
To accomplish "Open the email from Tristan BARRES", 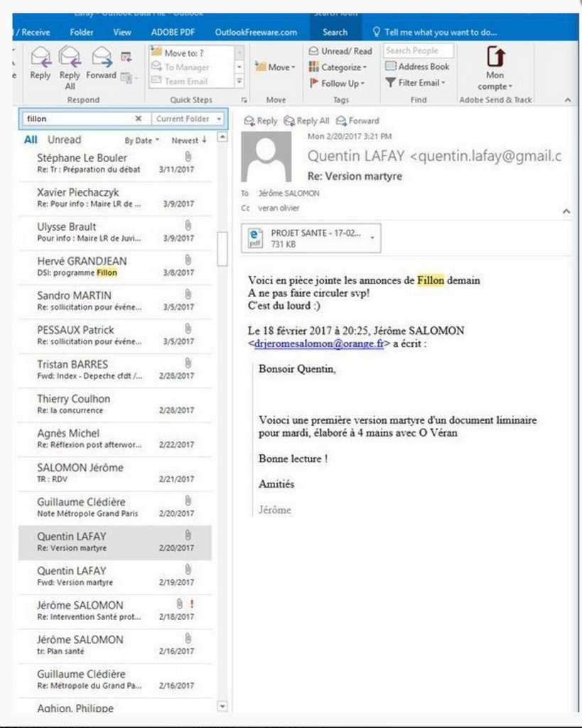I will (114, 369).
